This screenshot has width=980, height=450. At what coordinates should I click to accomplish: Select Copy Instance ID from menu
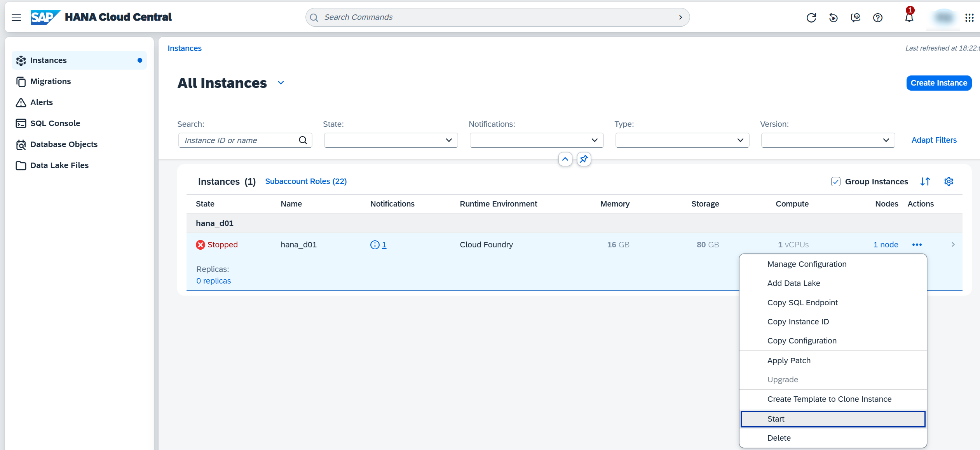tap(833, 322)
